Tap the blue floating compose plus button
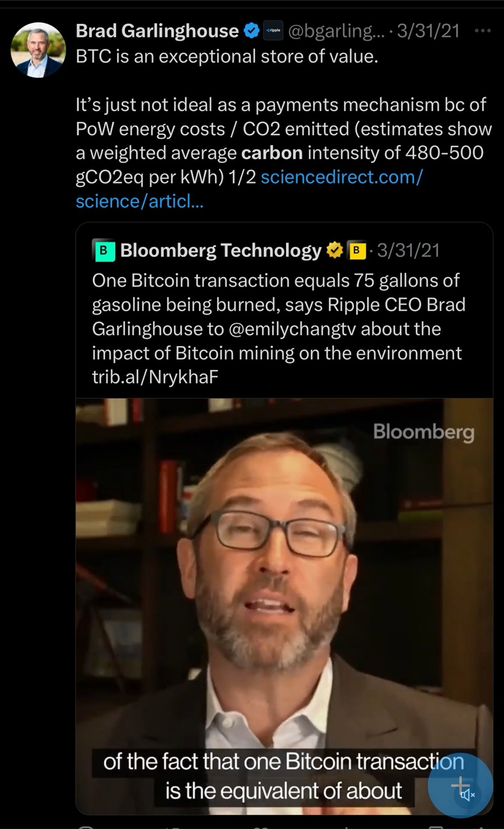Viewport: 504px width, 829px height. click(x=458, y=783)
